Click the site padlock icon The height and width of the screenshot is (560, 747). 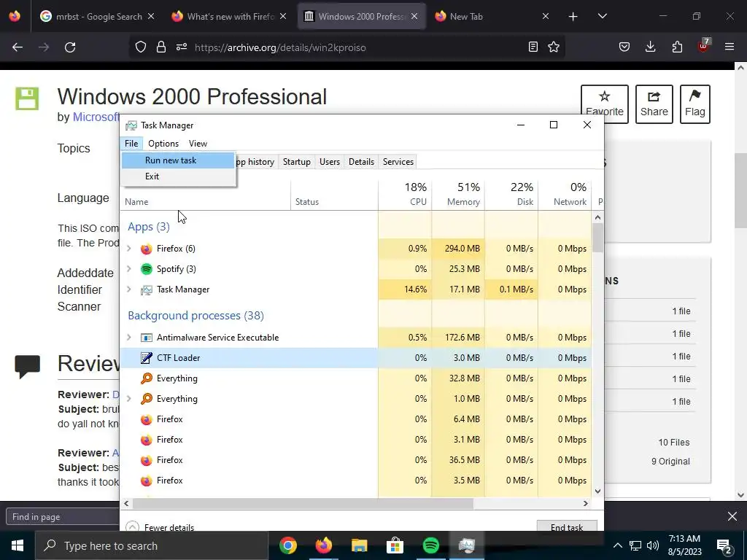[x=161, y=47]
